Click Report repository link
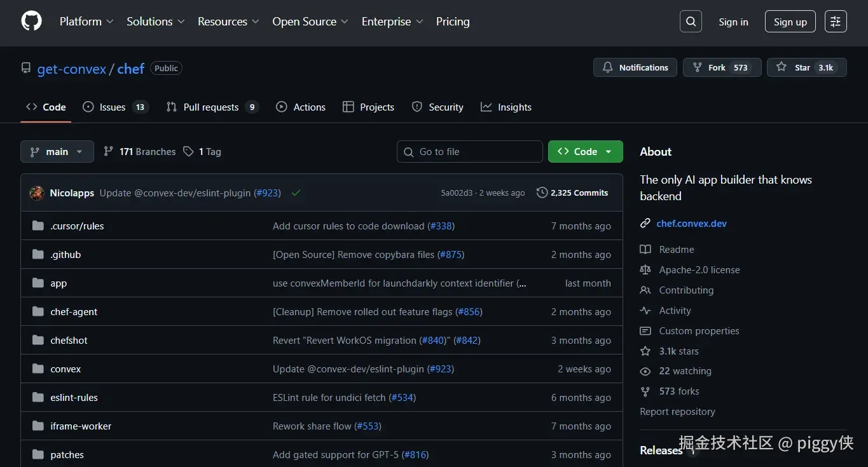 coord(677,412)
